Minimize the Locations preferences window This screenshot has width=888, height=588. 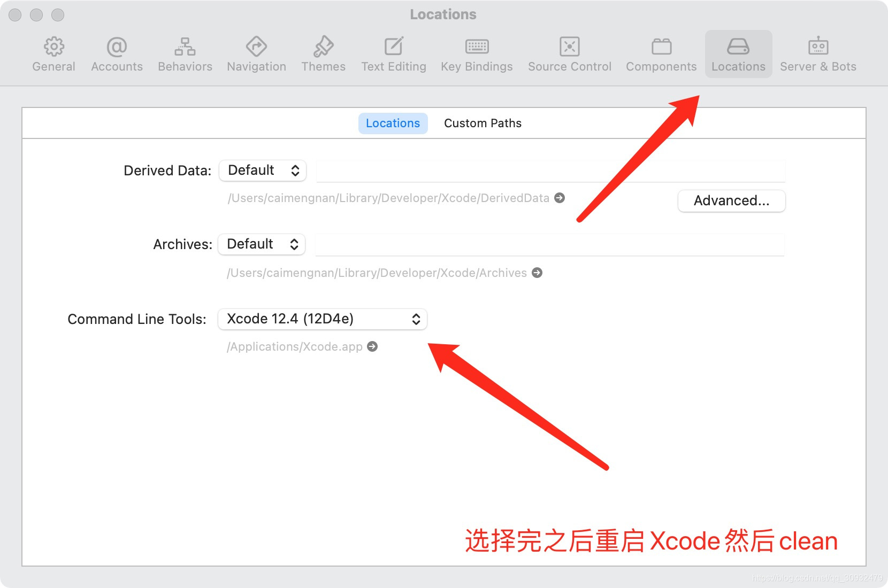tap(36, 15)
